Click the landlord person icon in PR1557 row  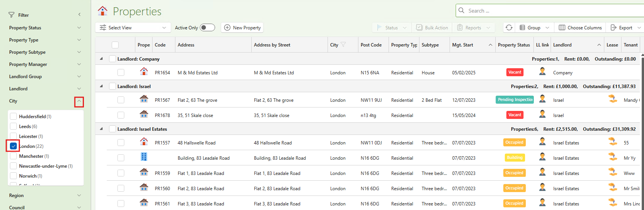542,141
